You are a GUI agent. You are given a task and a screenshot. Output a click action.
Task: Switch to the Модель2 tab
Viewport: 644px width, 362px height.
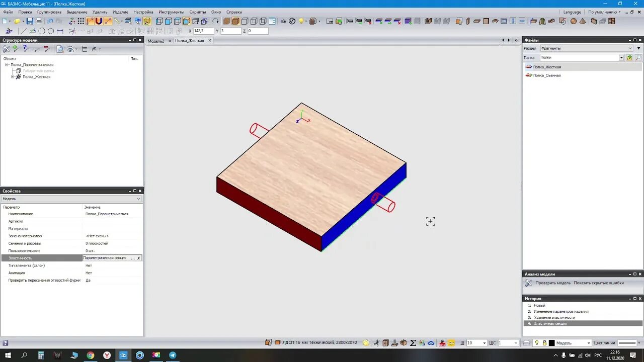tap(156, 41)
